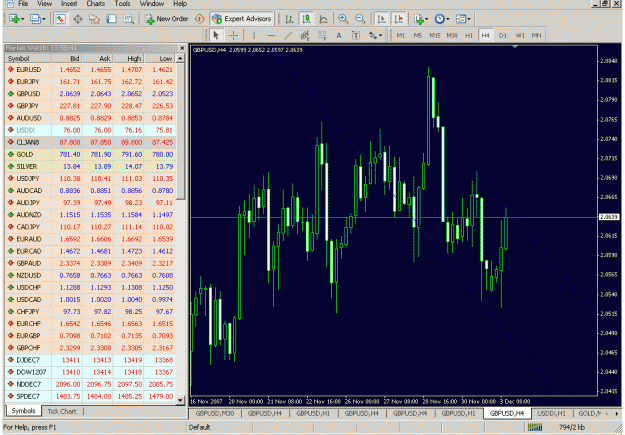625x435 pixels.
Task: Open the Charts menu
Action: (96, 4)
